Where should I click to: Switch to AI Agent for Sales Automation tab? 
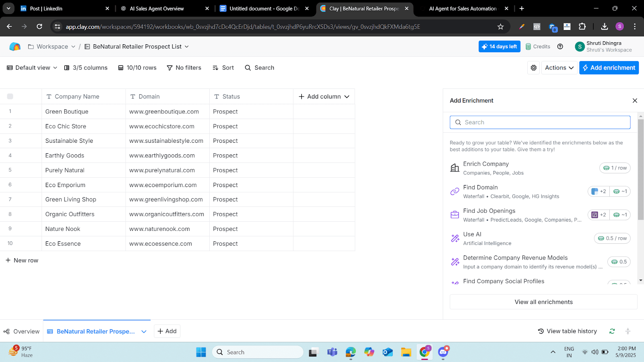(x=464, y=8)
